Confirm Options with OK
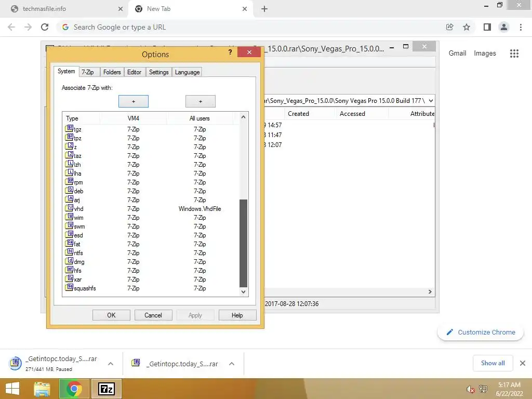The width and height of the screenshot is (532, 399). [111, 315]
